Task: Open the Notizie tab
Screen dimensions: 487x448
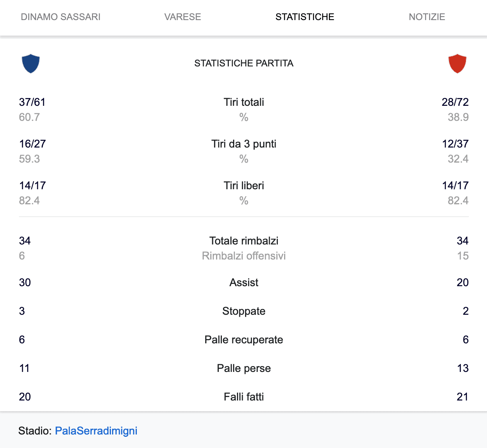Action: tap(427, 17)
